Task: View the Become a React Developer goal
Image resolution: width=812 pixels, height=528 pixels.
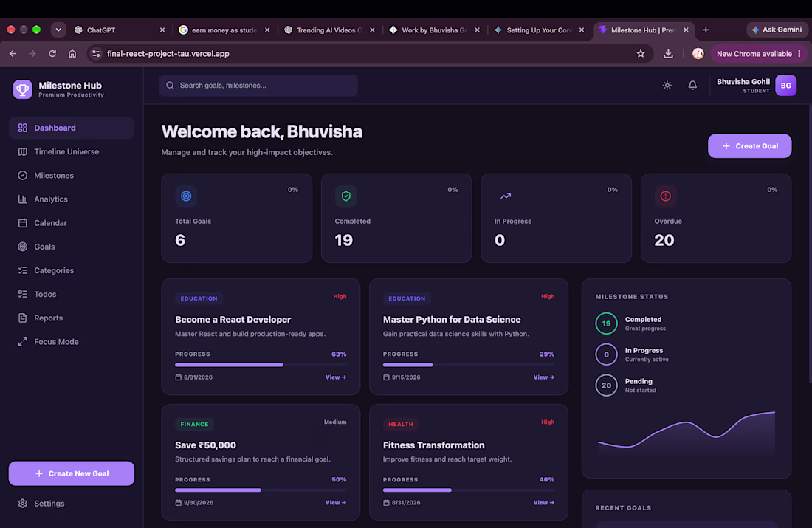Action: tap(336, 378)
